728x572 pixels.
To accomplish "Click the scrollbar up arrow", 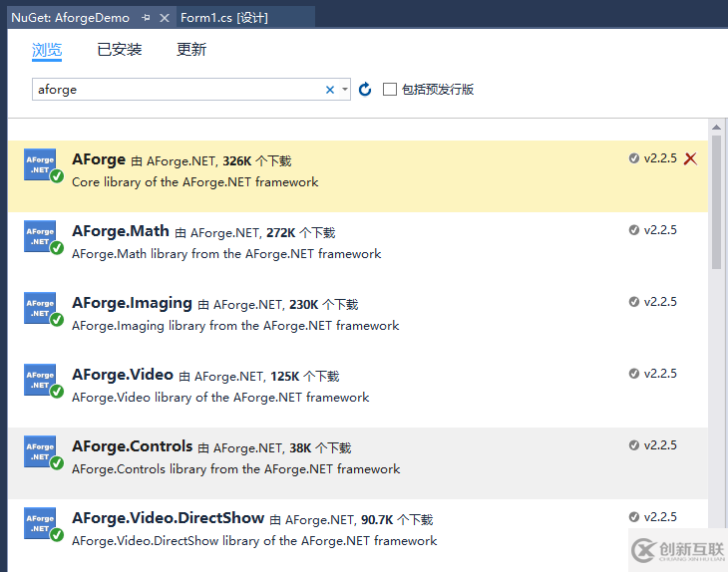I will click(716, 128).
